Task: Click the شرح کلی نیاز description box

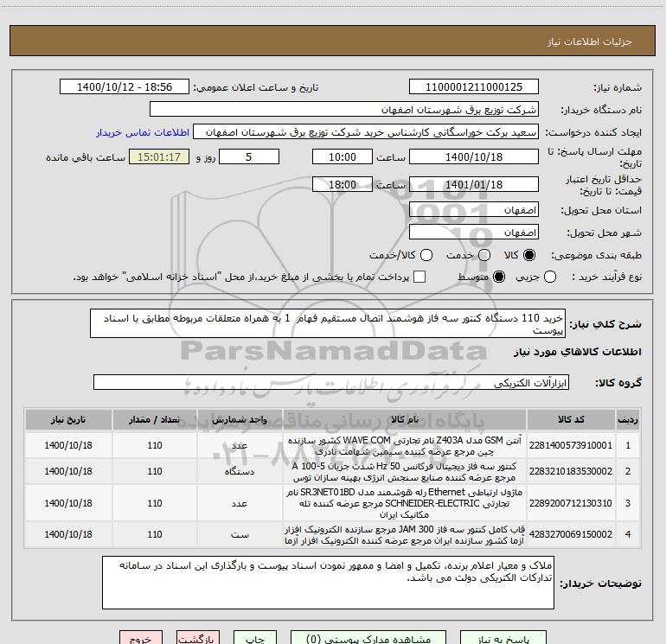Action: [x=328, y=323]
